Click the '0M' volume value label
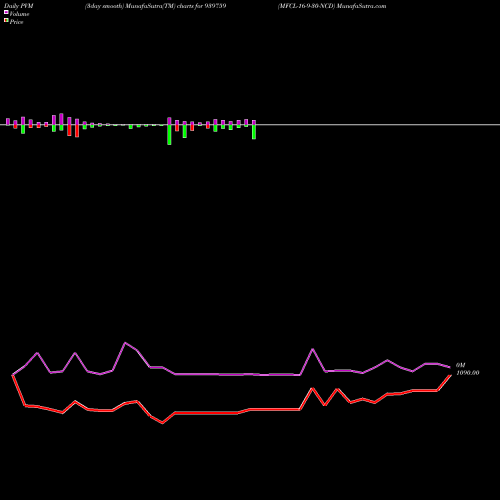This screenshot has height=500, width=500. point(461,365)
